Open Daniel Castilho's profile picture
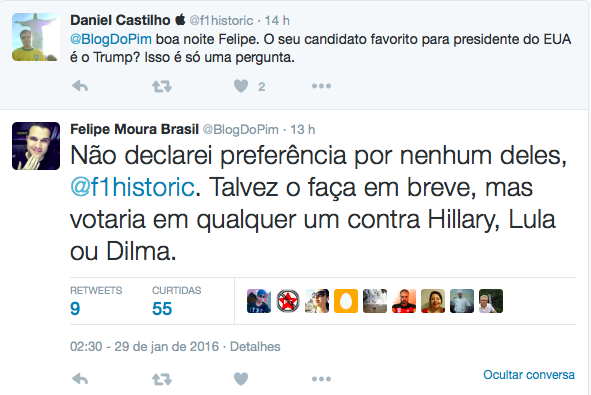 (x=36, y=37)
